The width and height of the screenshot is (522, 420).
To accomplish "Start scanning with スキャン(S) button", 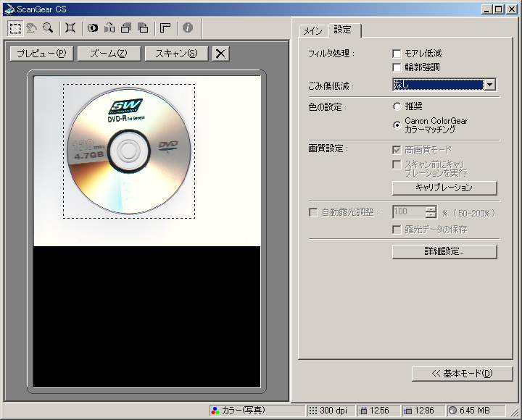I will coord(176,54).
